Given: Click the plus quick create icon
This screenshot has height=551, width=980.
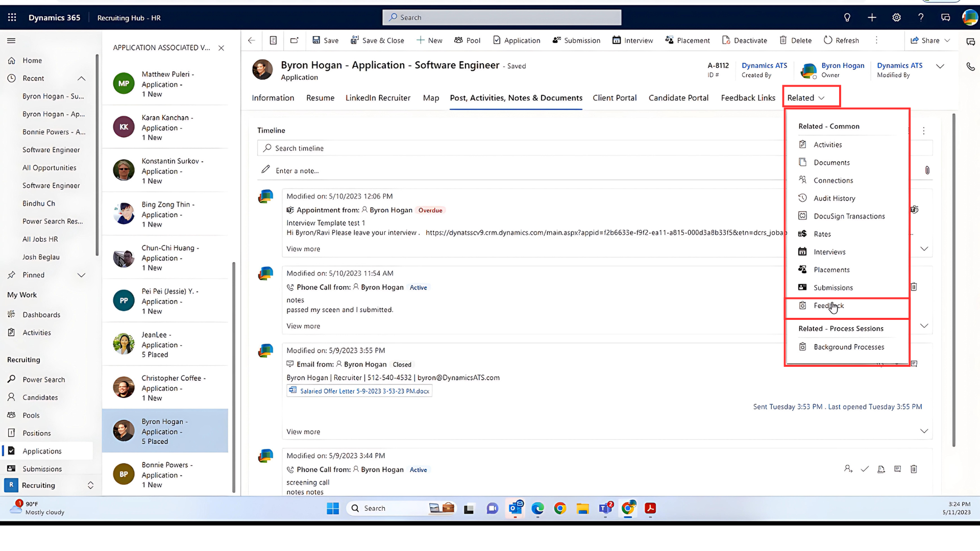Looking at the screenshot, I should coord(872,17).
